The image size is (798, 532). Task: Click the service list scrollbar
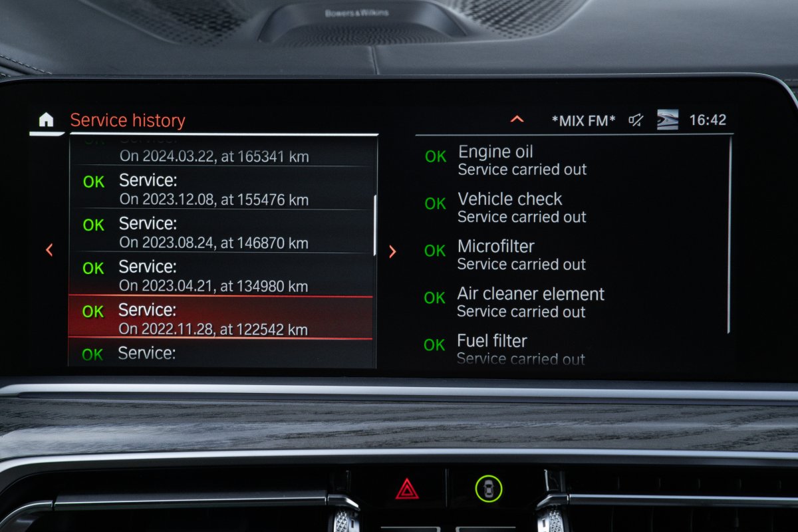coord(375,225)
